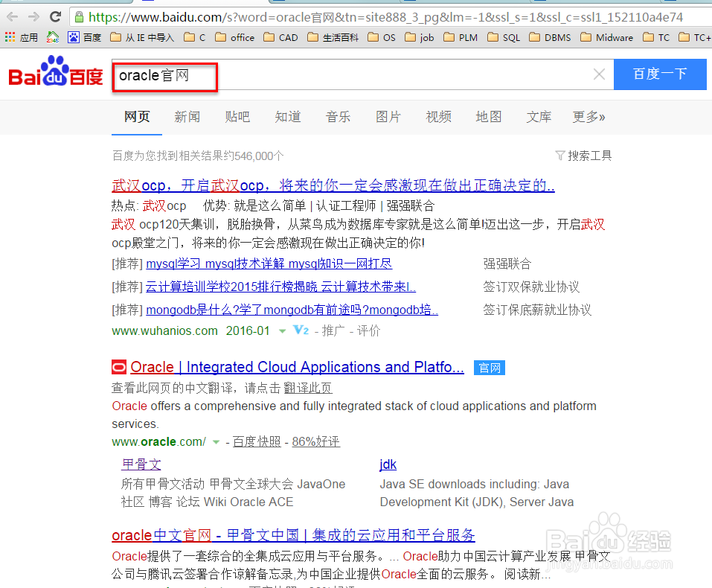
Task: Switch to the 贴吧 tab
Action: coord(237,117)
